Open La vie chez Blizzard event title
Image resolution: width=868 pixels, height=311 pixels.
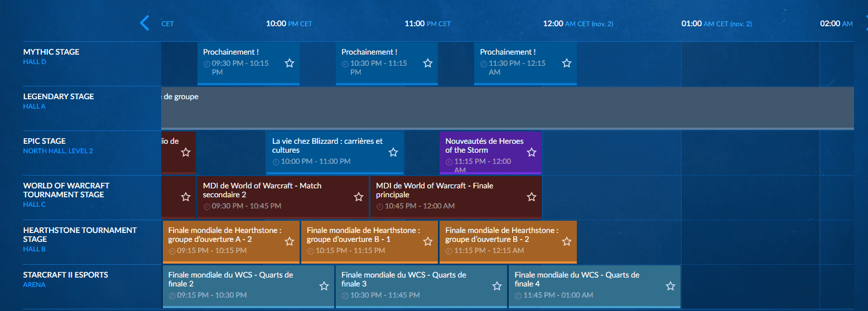tap(327, 145)
